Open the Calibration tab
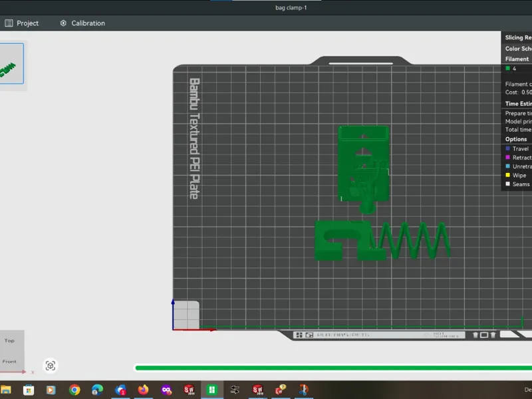The height and width of the screenshot is (399, 532). 82,23
